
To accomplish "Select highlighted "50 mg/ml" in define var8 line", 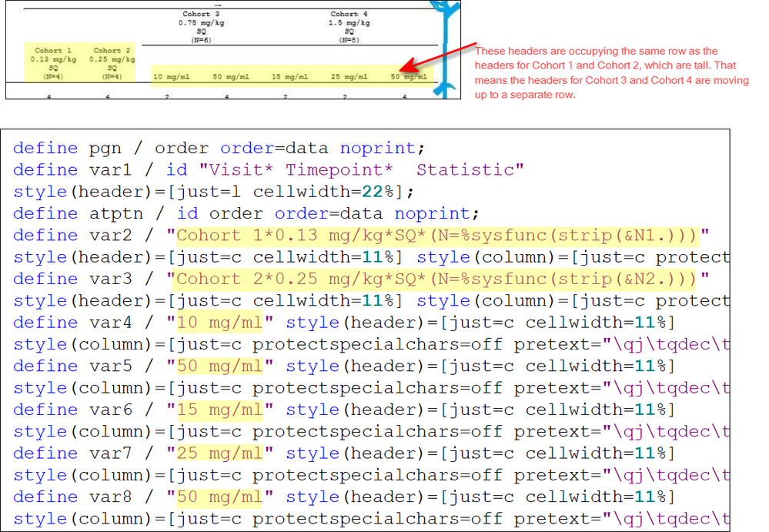I will click(x=219, y=497).
